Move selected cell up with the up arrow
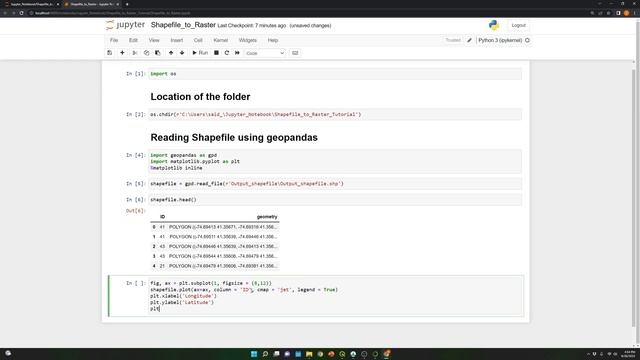The image size is (640, 360). pos(171,53)
